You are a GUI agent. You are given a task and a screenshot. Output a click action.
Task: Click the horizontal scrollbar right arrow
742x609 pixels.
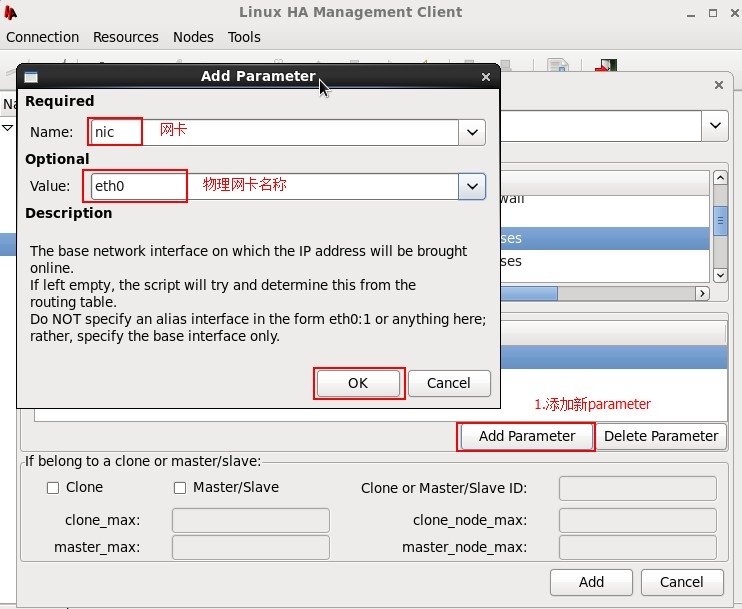coord(702,293)
